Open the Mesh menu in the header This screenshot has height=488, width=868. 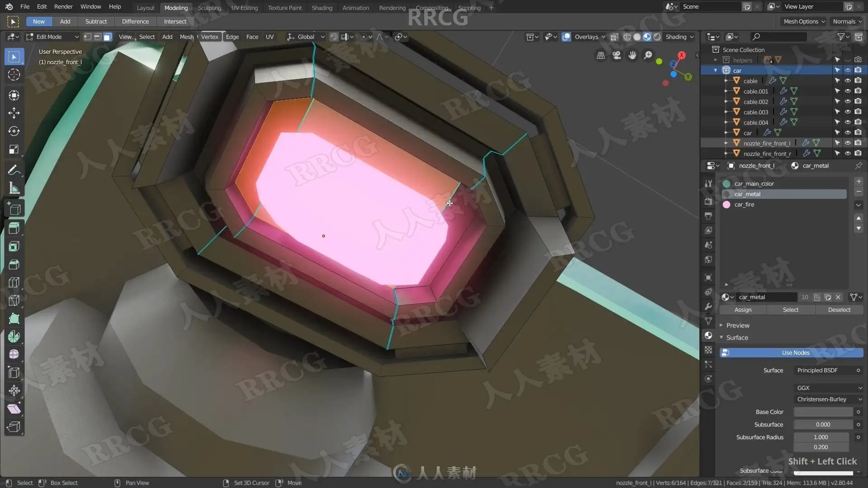(186, 37)
